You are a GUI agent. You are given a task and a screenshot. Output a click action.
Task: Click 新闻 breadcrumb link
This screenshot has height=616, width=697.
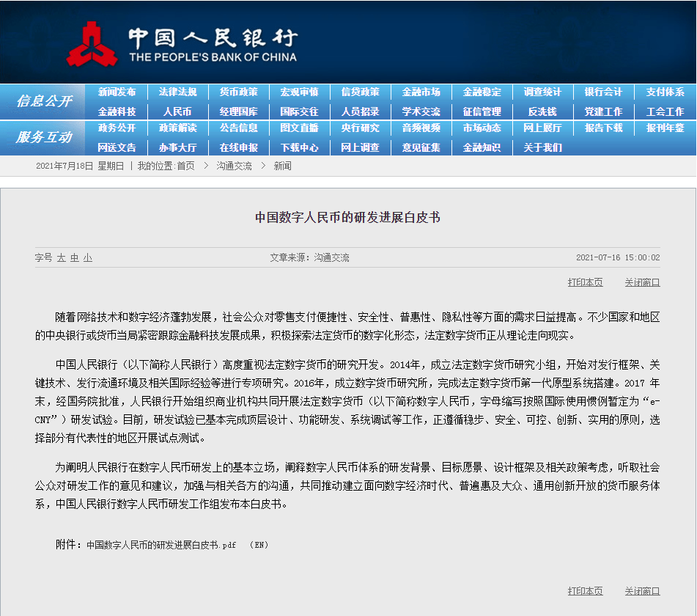click(x=282, y=166)
